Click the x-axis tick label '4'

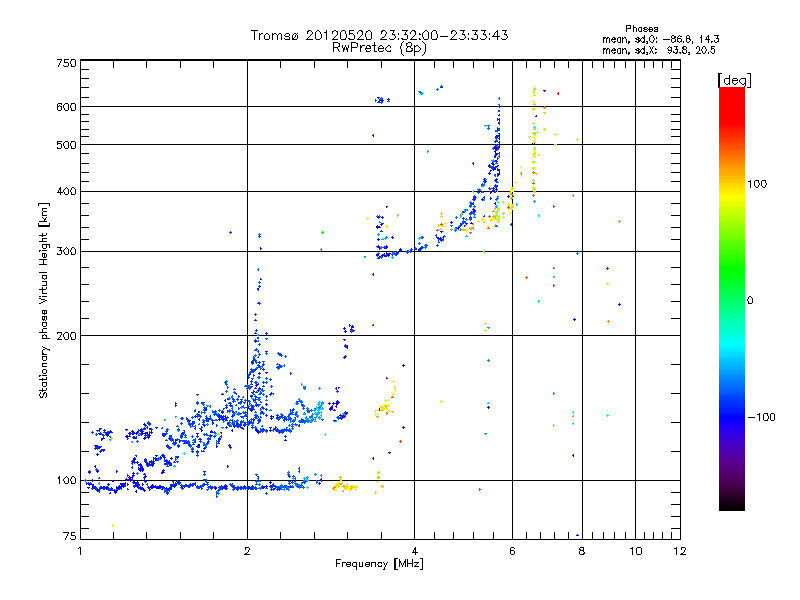[x=414, y=551]
